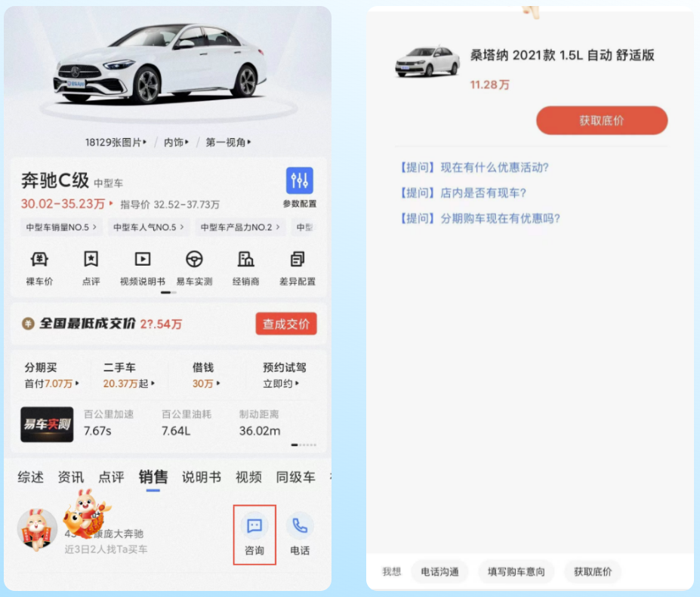Click the 桑塔纳 2021款 1.5L 自动 舒适版 title
This screenshot has width=700, height=597.
(562, 55)
